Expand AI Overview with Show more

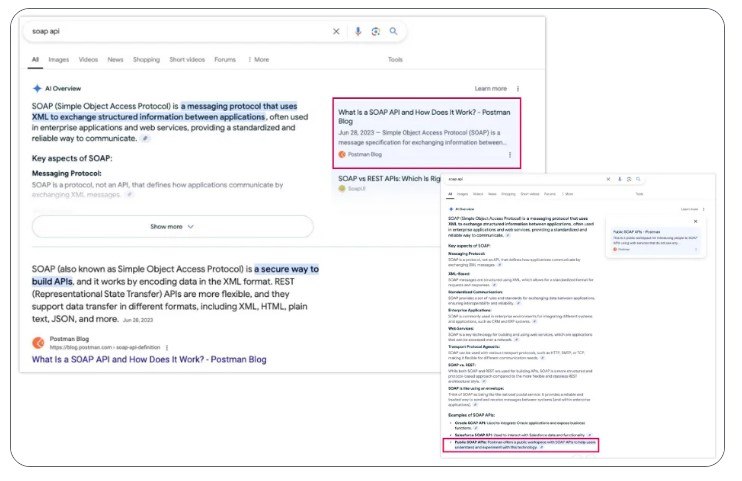point(172,227)
